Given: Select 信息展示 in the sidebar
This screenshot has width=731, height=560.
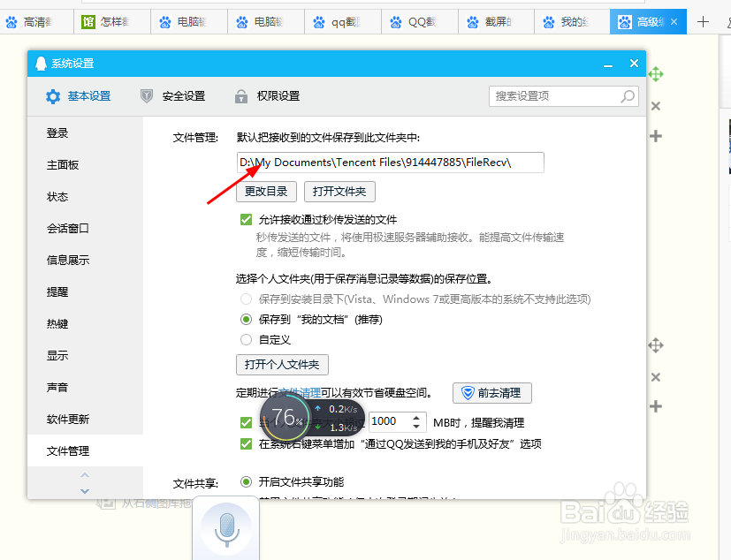Looking at the screenshot, I should (x=86, y=260).
